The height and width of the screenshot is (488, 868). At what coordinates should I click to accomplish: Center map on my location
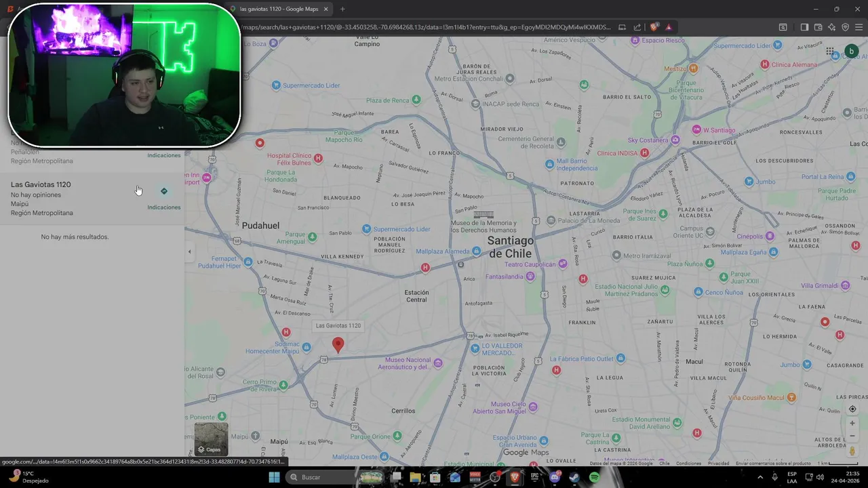[852, 409]
